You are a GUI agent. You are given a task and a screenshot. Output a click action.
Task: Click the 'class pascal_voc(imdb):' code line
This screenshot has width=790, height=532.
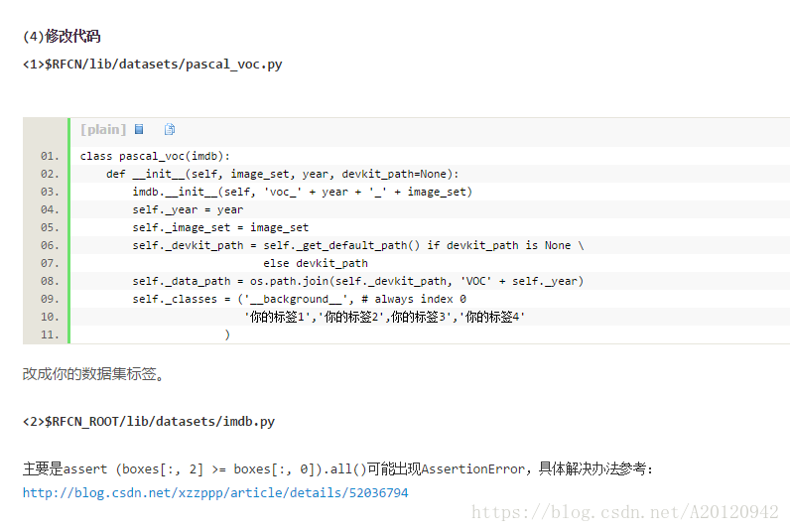pyautogui.click(x=155, y=156)
